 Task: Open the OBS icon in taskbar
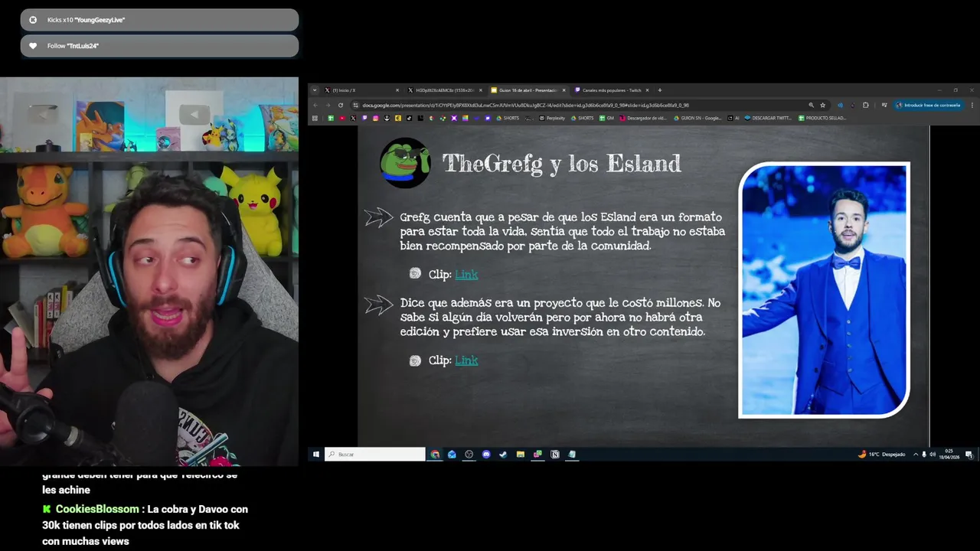(469, 455)
